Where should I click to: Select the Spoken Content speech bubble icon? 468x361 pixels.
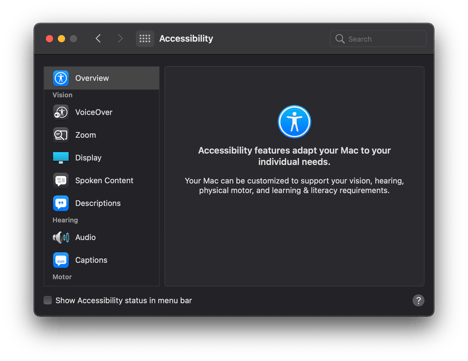click(x=61, y=180)
